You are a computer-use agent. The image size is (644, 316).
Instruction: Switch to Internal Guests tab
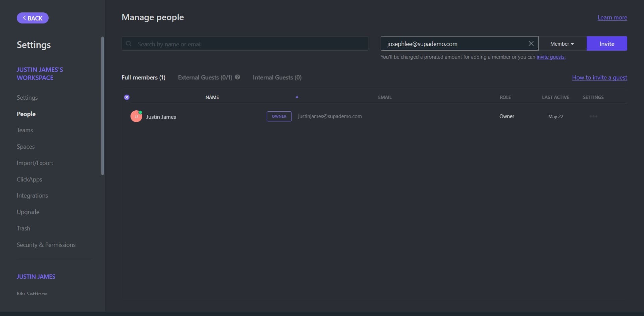pos(277,77)
